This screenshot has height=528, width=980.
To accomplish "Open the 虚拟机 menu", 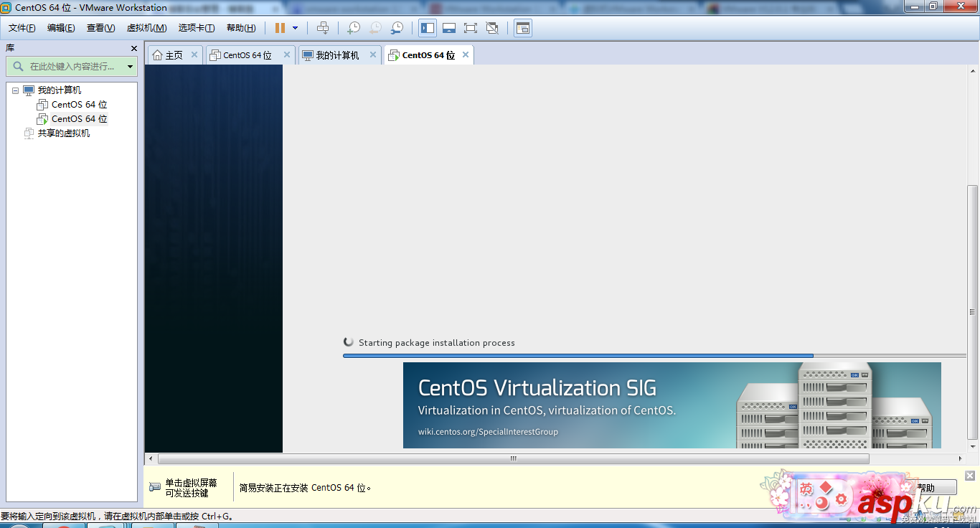I will 146,28.
